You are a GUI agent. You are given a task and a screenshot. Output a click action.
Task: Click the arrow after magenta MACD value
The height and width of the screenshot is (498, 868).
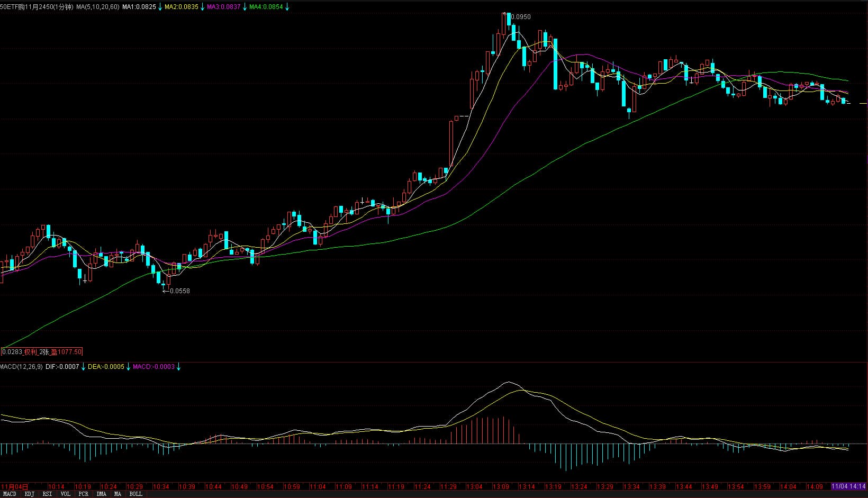[178, 367]
